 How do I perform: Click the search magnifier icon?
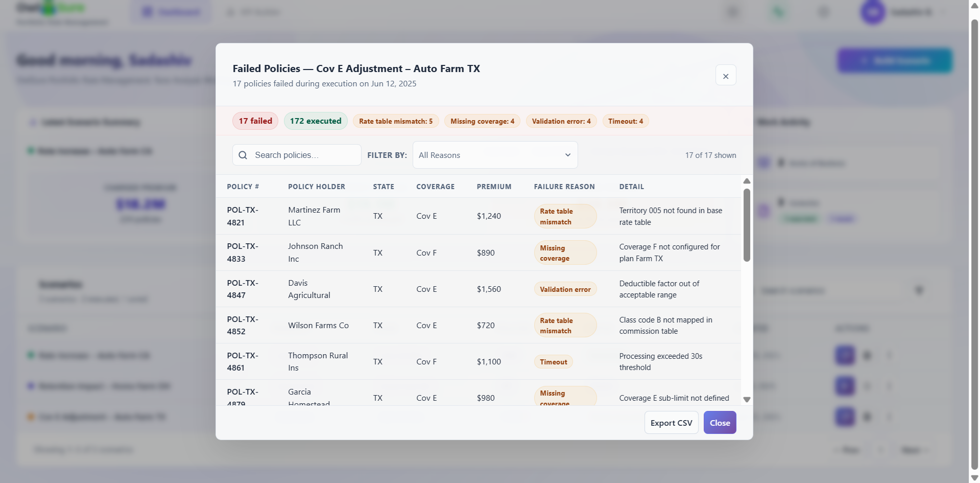click(x=243, y=155)
